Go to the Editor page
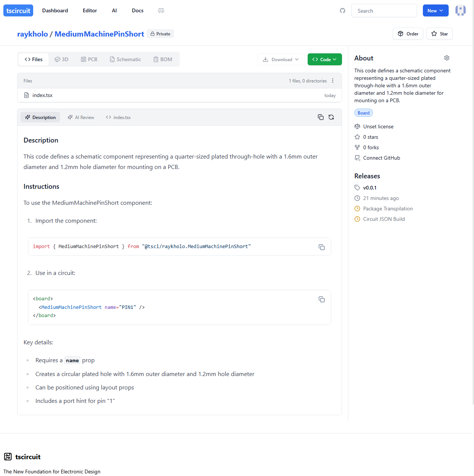The width and height of the screenshot is (474, 476). point(90,10)
